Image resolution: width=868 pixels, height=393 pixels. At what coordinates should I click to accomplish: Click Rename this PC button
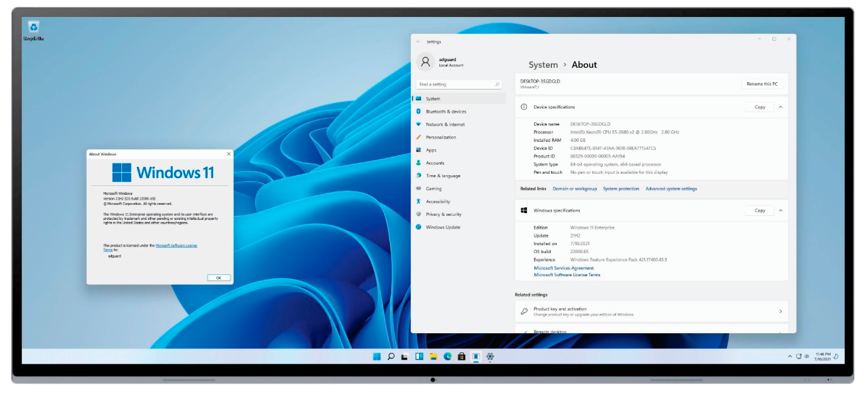click(x=762, y=83)
